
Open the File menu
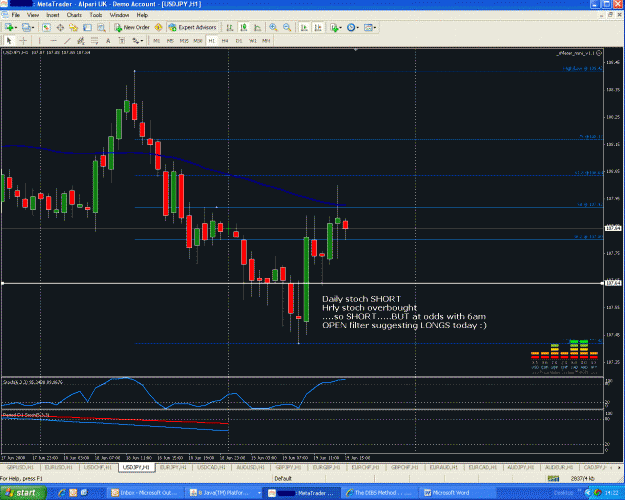tap(16, 15)
